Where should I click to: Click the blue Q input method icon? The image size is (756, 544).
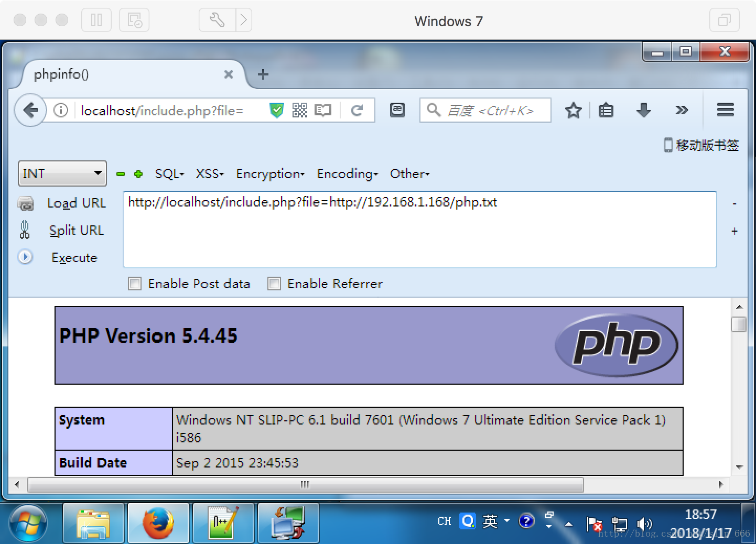467,521
